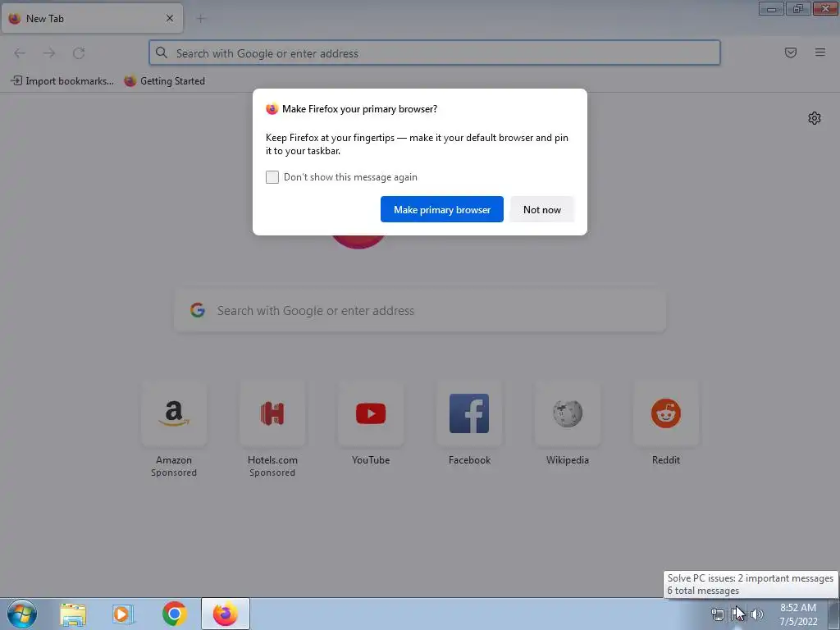This screenshot has width=840, height=630.
Task: Open new tab page settings gear
Action: coord(815,118)
